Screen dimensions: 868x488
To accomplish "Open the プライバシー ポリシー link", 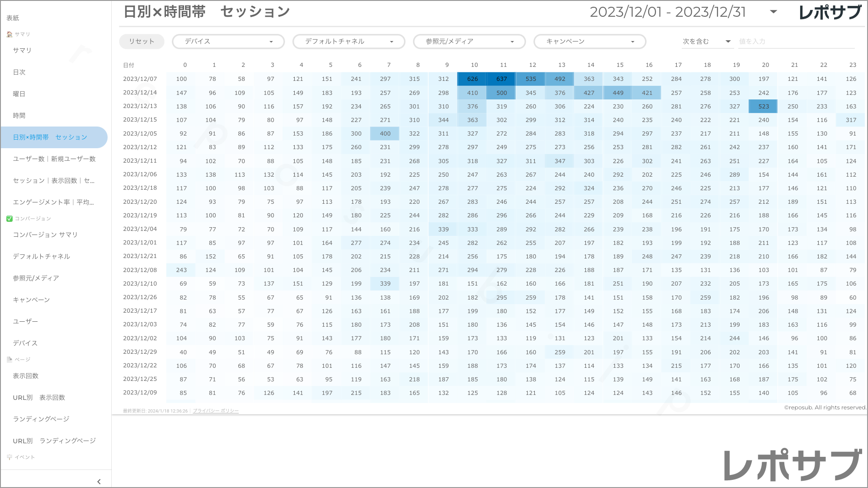I will pyautogui.click(x=216, y=411).
